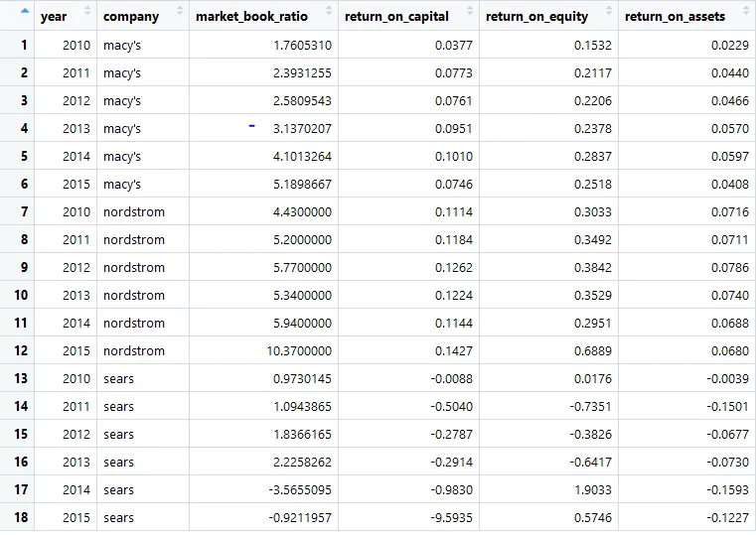The image size is (756, 535).
Task: Click the market_book_ratio value 3.1370207
Action: click(302, 129)
